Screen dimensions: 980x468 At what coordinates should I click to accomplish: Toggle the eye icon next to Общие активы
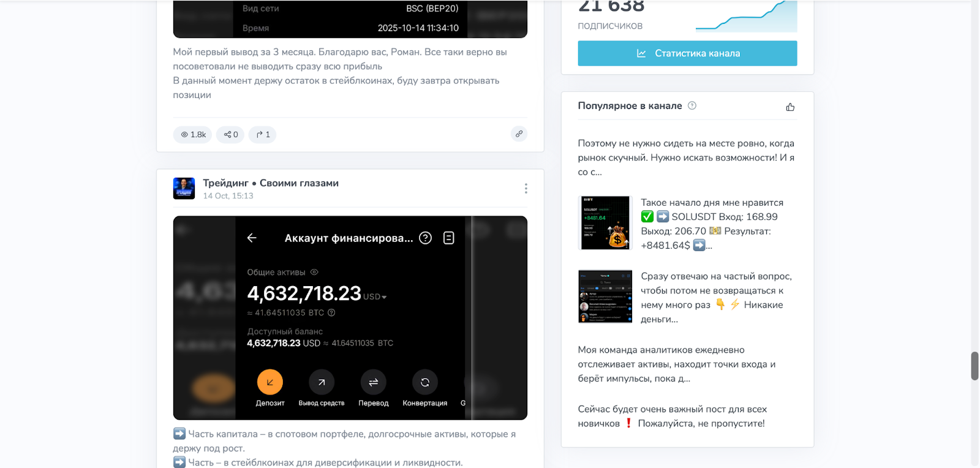tap(314, 272)
